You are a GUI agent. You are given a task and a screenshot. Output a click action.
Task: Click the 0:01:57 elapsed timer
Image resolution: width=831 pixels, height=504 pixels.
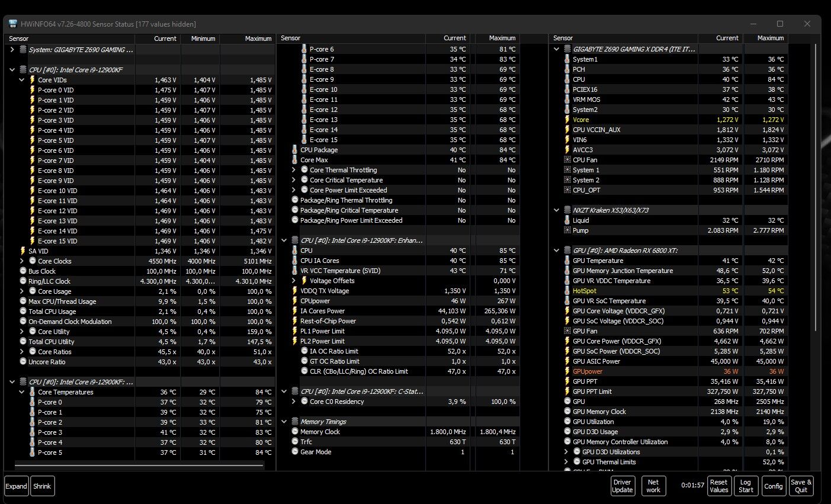692,486
